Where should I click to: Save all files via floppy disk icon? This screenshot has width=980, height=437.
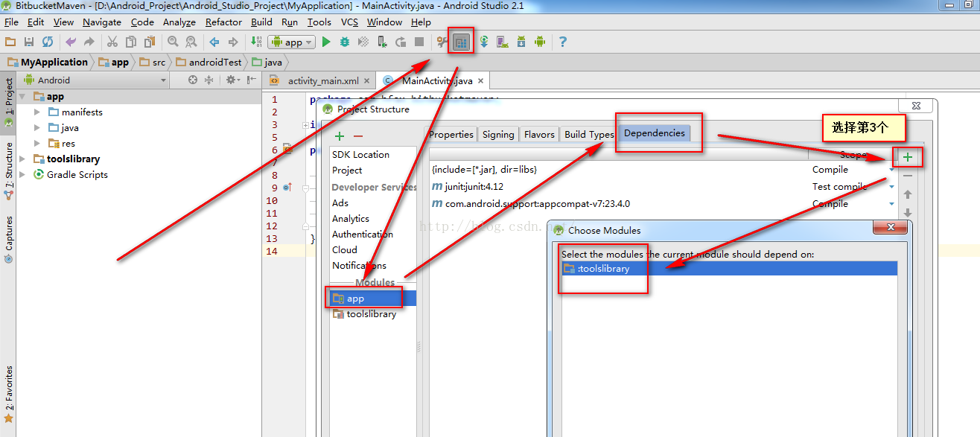tap(29, 42)
